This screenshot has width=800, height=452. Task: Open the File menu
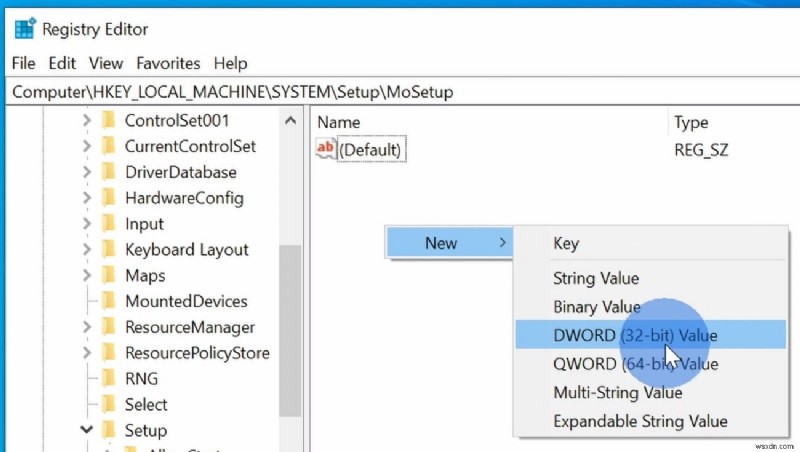click(x=23, y=63)
